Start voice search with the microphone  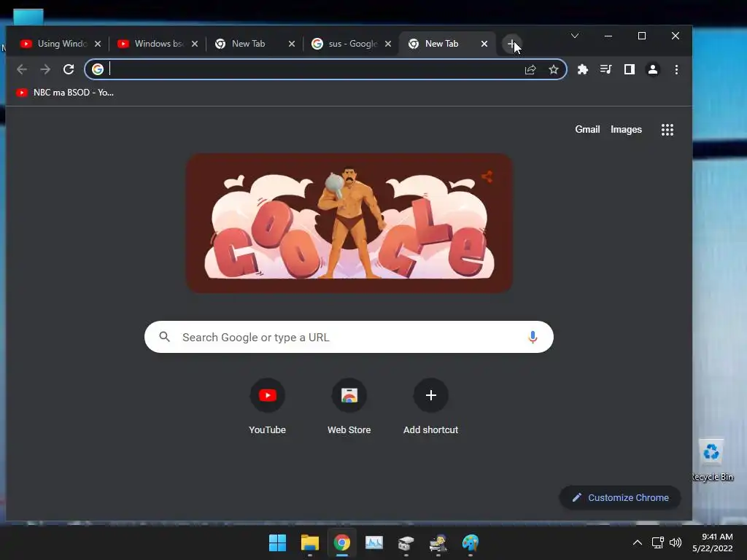coord(533,337)
